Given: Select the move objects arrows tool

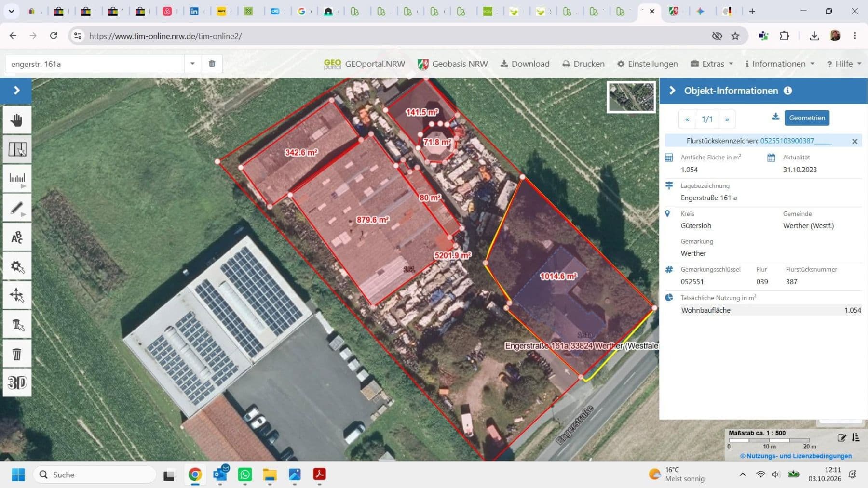Looking at the screenshot, I should click(17, 295).
